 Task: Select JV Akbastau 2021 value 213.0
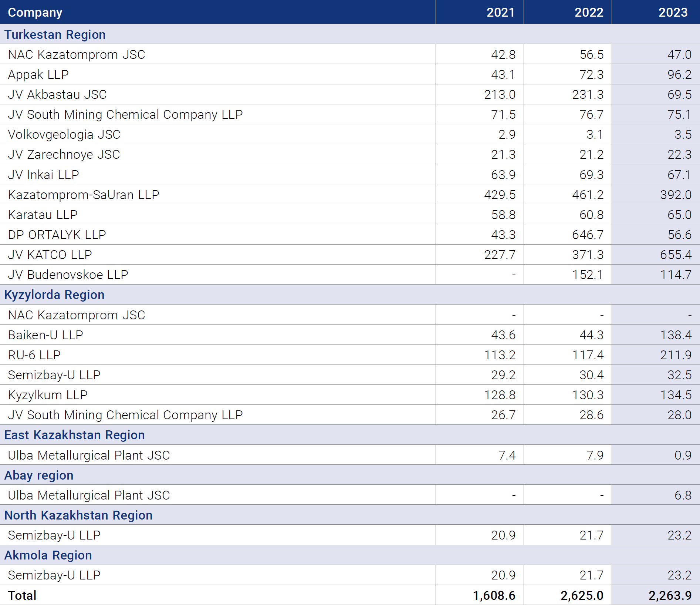500,94
